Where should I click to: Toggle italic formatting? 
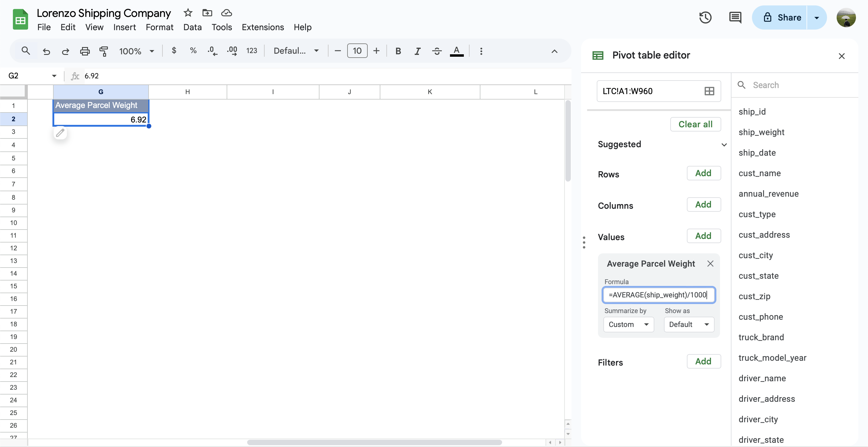(x=417, y=51)
